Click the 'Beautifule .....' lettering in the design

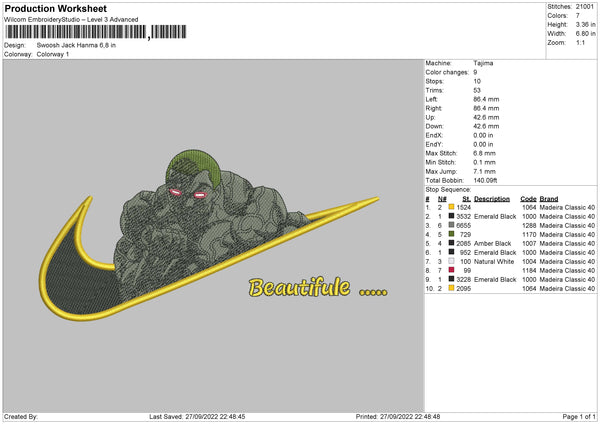(x=318, y=287)
